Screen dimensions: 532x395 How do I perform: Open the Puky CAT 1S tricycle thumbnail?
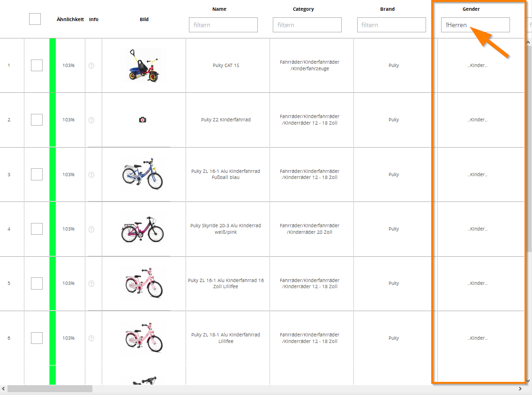pos(144,66)
